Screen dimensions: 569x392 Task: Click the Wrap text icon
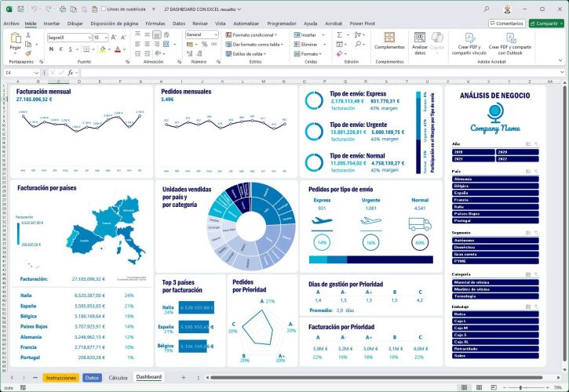pyautogui.click(x=166, y=34)
